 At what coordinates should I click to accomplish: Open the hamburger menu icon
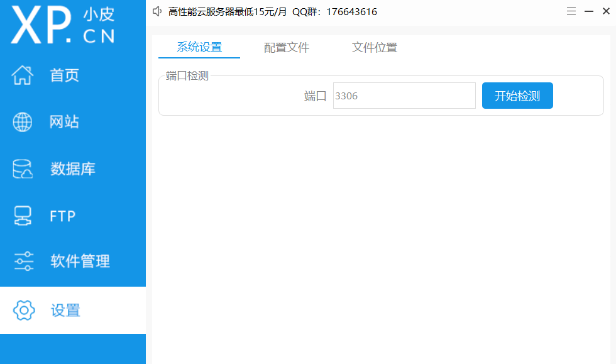[x=571, y=11]
